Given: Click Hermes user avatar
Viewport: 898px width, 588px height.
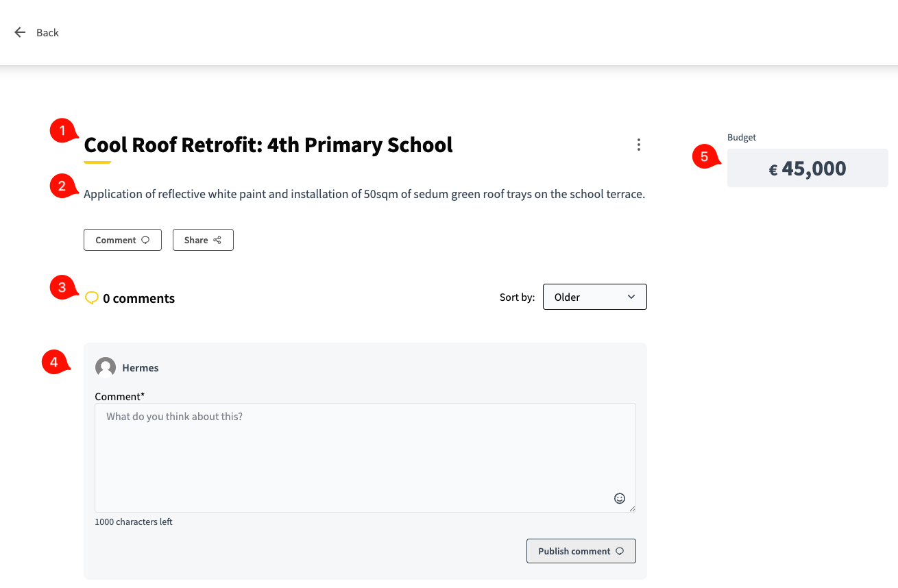Looking at the screenshot, I should [106, 367].
